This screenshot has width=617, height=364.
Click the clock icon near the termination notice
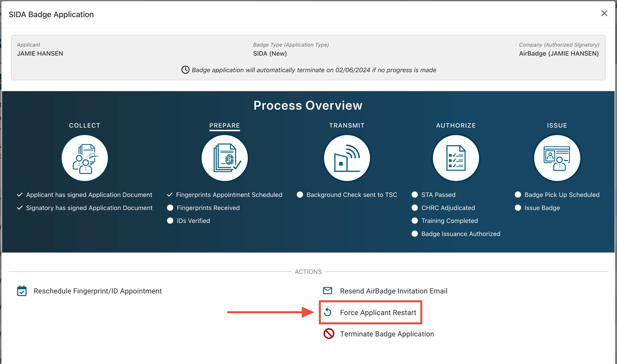click(x=185, y=70)
